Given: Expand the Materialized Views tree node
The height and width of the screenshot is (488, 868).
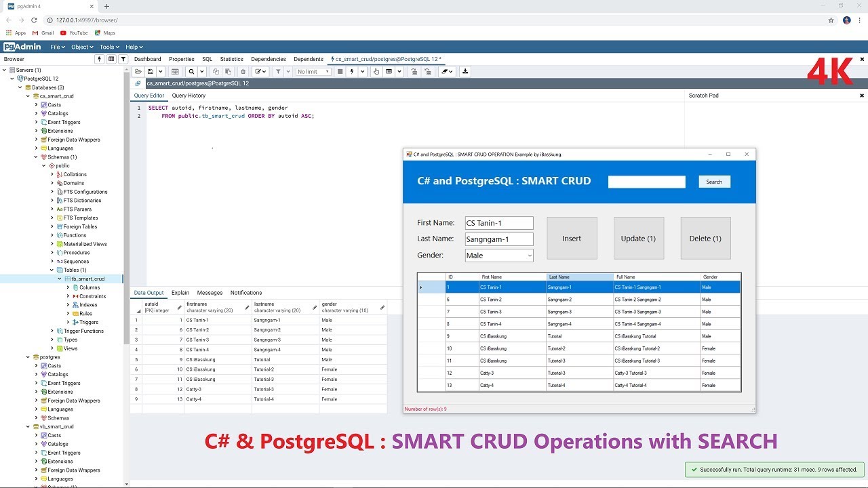Looking at the screenshot, I should (52, 244).
